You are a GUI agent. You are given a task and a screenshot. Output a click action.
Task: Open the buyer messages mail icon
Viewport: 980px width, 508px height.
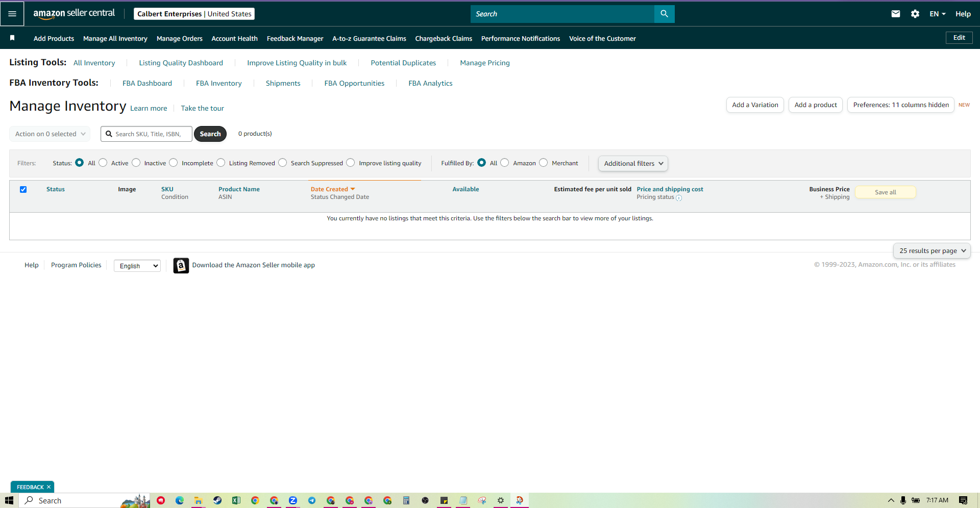(895, 14)
